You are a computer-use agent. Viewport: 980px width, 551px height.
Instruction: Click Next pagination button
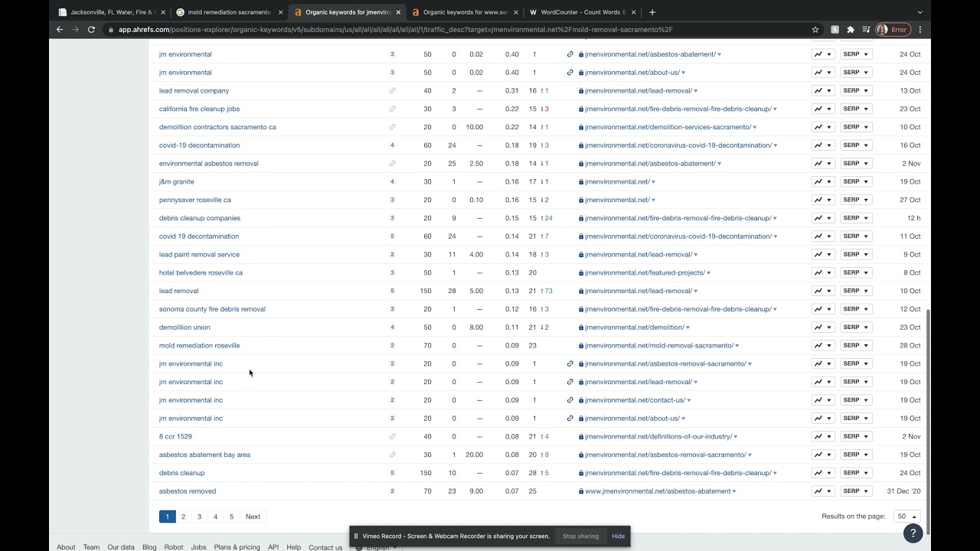(x=253, y=517)
